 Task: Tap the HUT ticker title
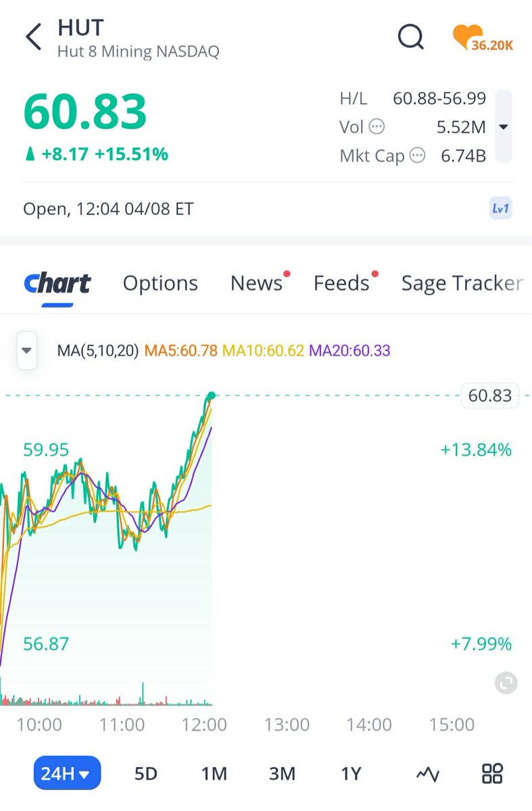coord(80,28)
